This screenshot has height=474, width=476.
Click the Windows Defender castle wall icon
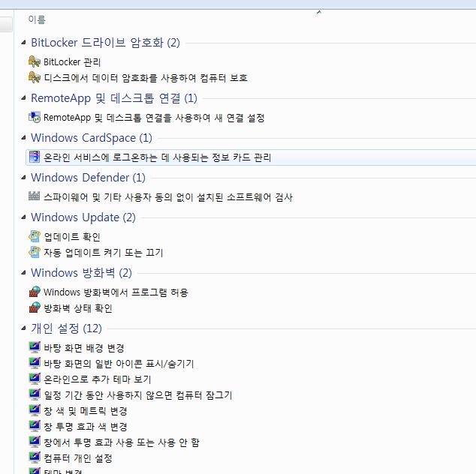tap(34, 196)
